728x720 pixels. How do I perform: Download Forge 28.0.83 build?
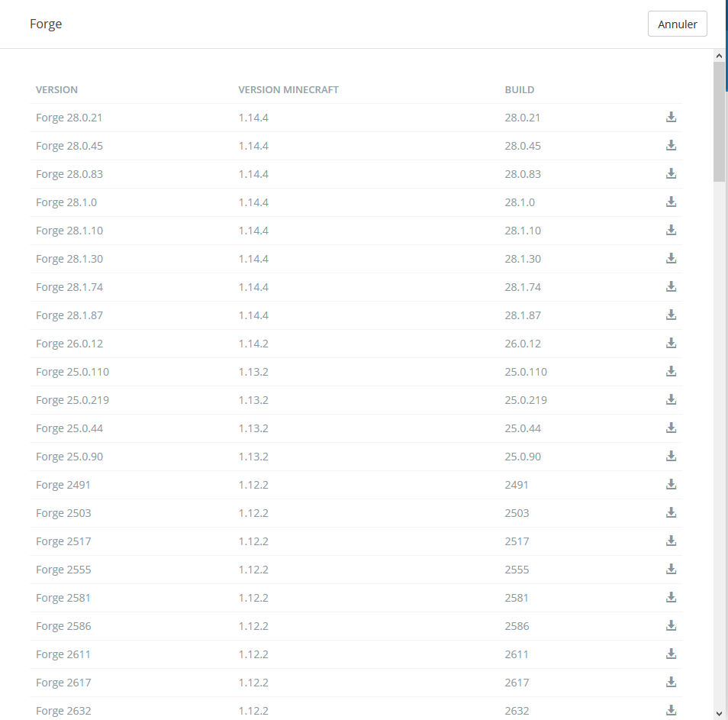[671, 174]
